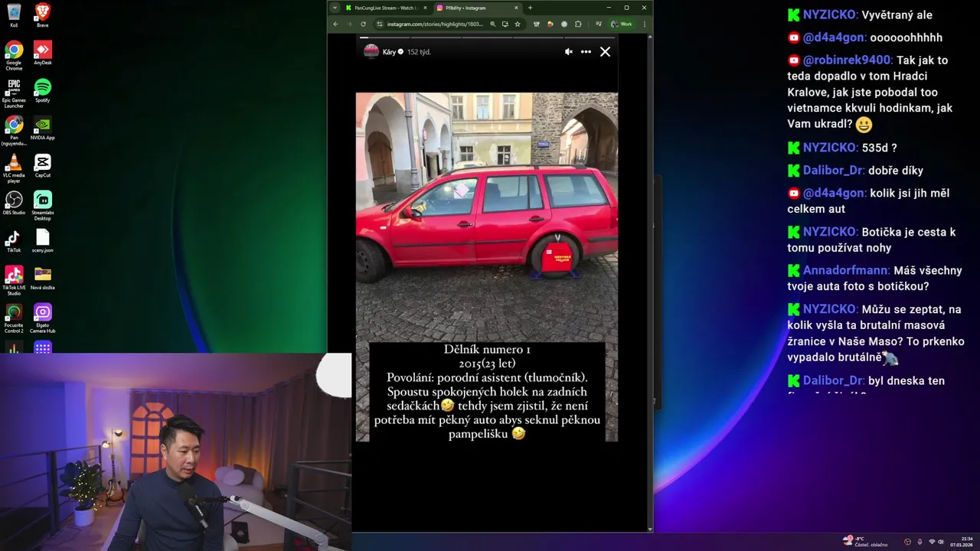Open the Nová složka folder
The image size is (980, 551).
click(43, 278)
